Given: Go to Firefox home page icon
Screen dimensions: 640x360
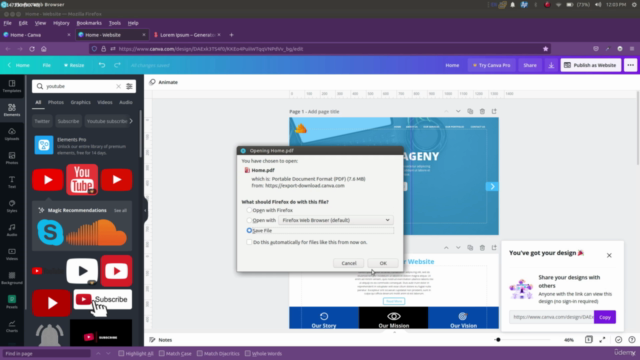Looking at the screenshot, I should tap(44, 49).
